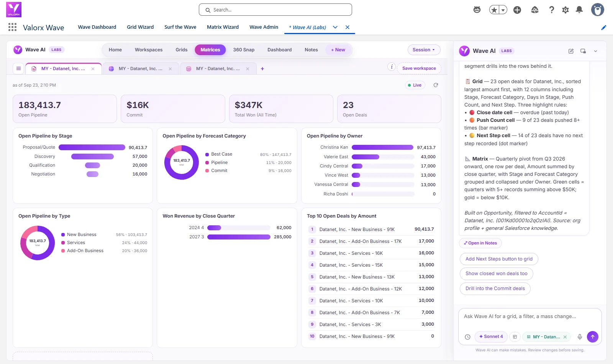Screen dimensions: 613x364
Task: Click the layout context icon beside Sonnet 4
Action: (515, 337)
